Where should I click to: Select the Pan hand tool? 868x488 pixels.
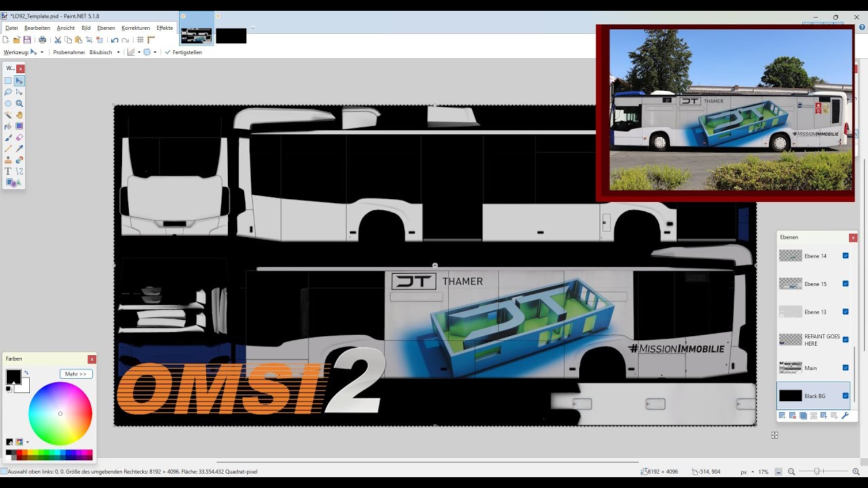(x=20, y=115)
